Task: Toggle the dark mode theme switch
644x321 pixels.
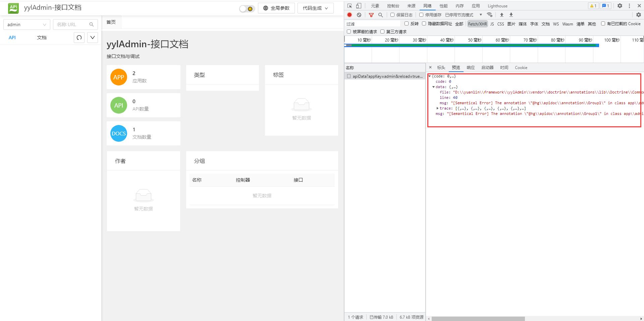Action: (247, 9)
